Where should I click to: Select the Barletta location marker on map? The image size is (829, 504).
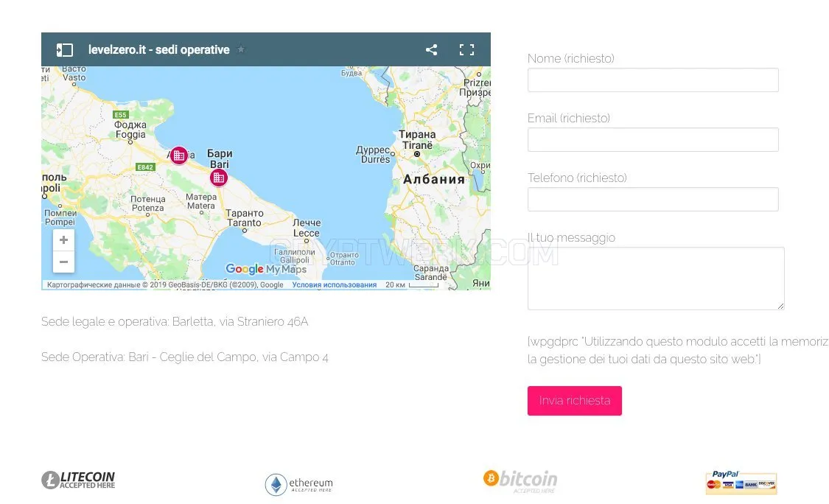pos(179,155)
